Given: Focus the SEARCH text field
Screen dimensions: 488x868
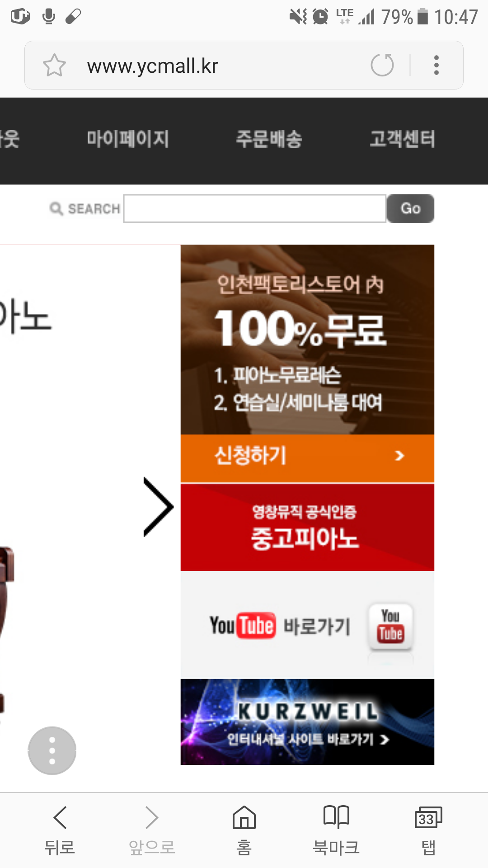Looking at the screenshot, I should [255, 208].
